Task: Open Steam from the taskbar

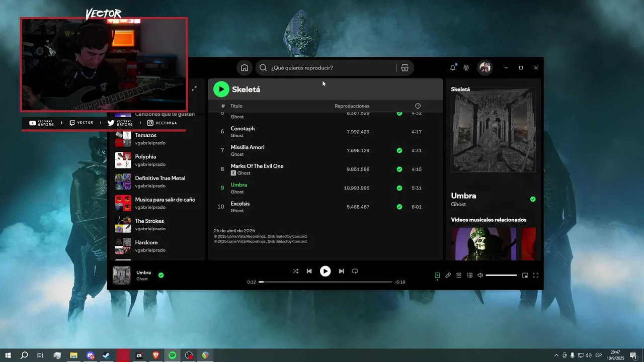Action: (x=107, y=355)
